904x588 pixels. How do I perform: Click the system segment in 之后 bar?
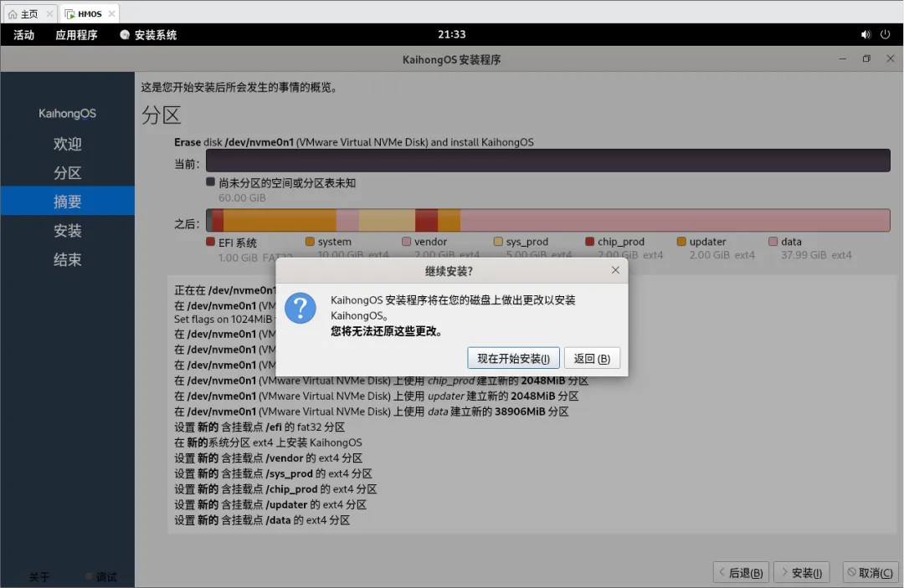pyautogui.click(x=280, y=221)
